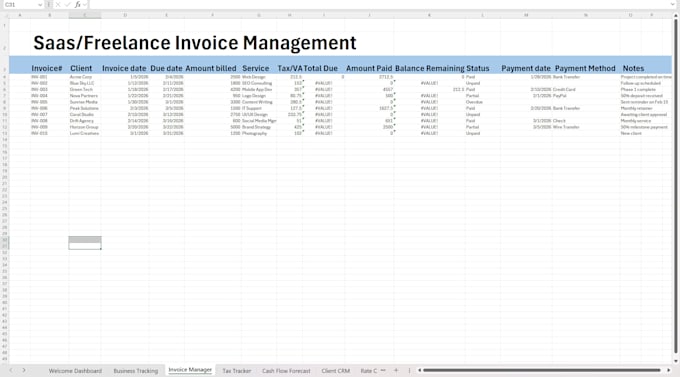Open the Cash Flow Forecast sheet tab
The image size is (680, 377).
point(286,371)
